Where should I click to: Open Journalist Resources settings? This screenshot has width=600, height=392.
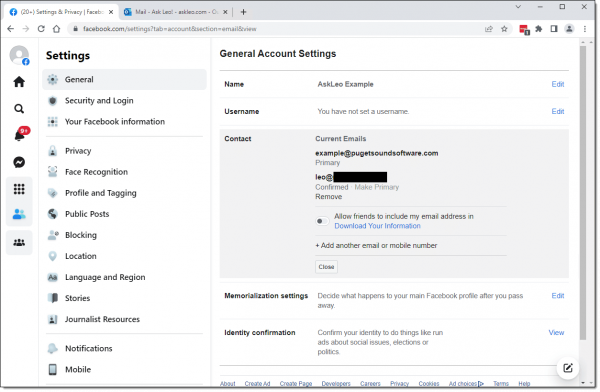[x=124, y=319]
